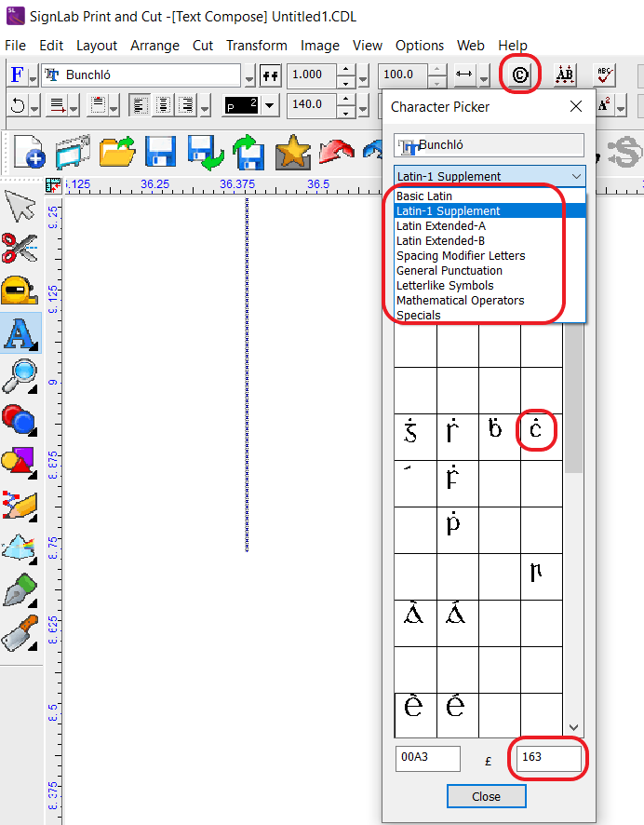644x825 pixels.
Task: Select the prism color effects tool
Action: (x=20, y=548)
